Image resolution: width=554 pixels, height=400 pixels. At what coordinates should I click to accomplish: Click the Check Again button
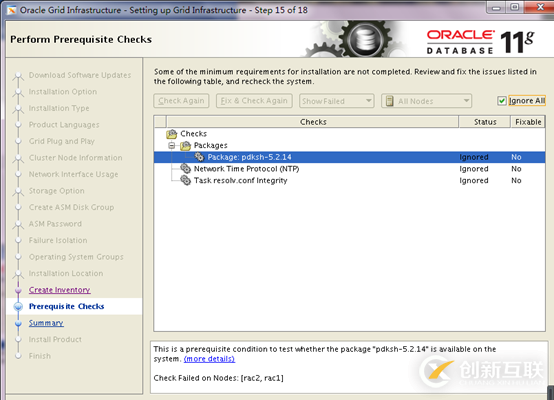[x=181, y=101]
